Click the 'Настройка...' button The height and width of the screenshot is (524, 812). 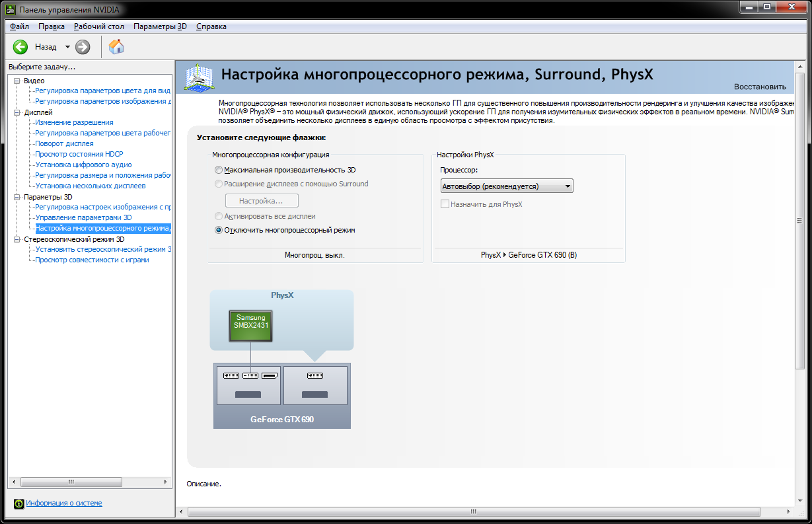click(262, 201)
